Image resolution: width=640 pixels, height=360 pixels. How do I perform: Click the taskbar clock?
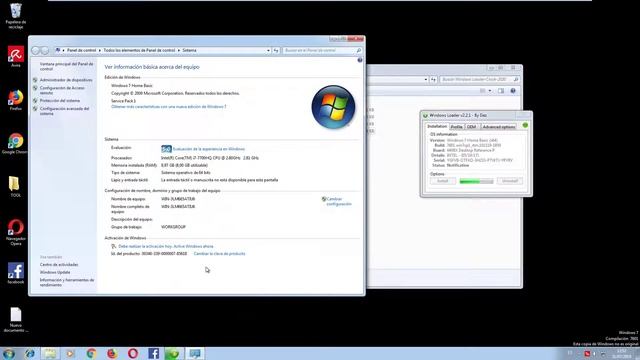pos(621,353)
